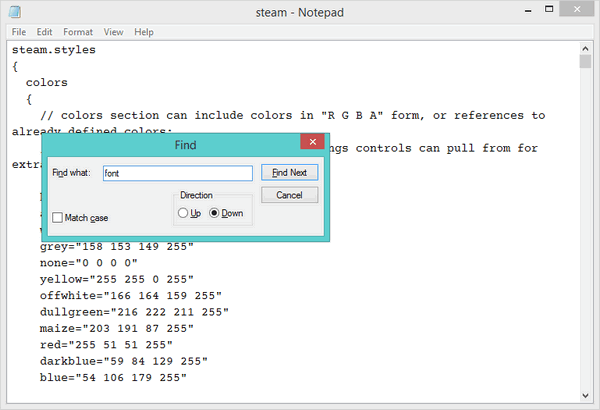Click the line offwhite="166 164 159 255"
Viewport: 600px width, 410px height.
[131, 296]
